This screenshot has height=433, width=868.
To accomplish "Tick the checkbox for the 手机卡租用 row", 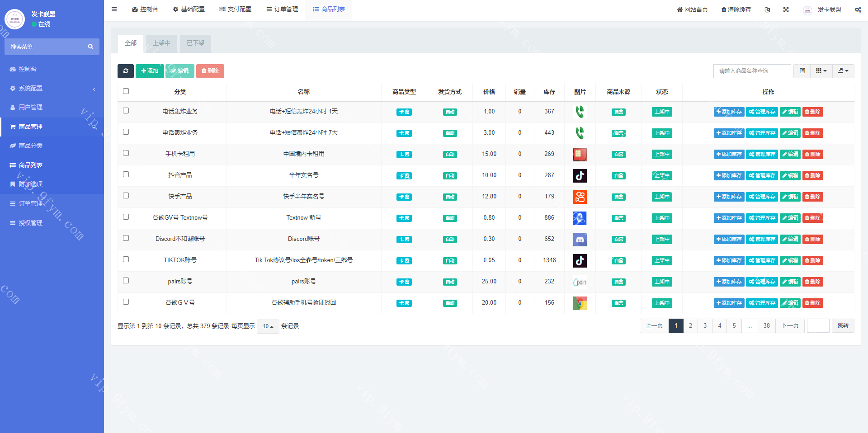I will [x=126, y=153].
